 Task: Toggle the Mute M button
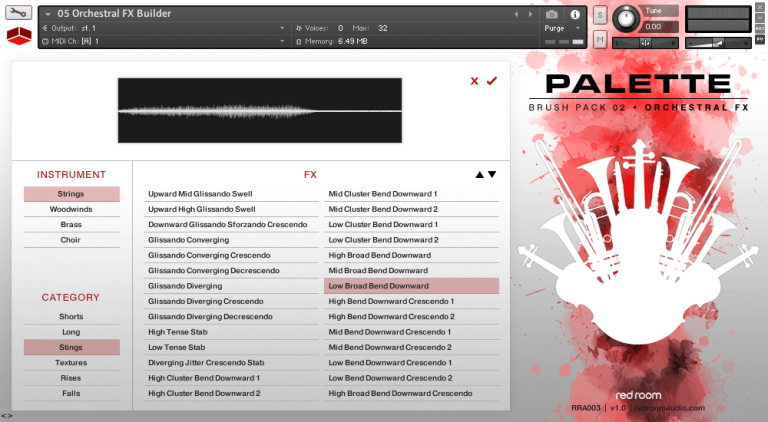pyautogui.click(x=600, y=39)
